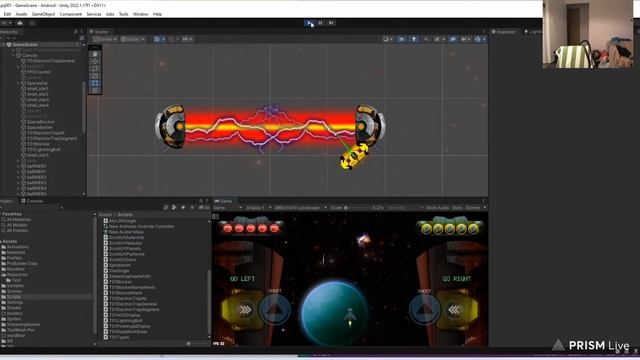Open the Window menu

(140, 14)
